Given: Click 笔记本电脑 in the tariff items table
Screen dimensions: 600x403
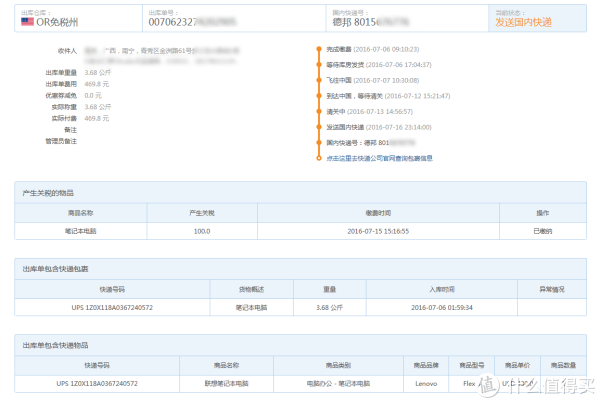Looking at the screenshot, I should tap(81, 231).
